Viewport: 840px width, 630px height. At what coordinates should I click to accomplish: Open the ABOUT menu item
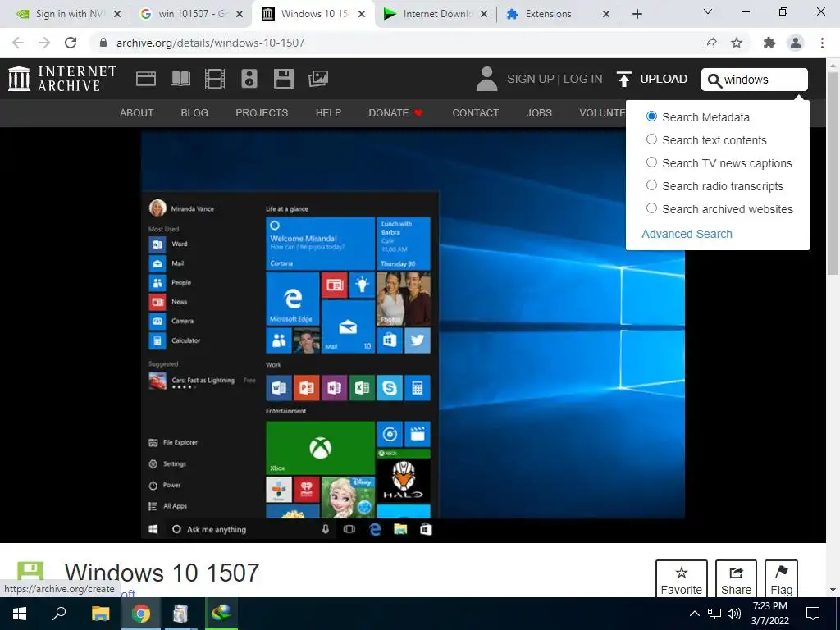pyautogui.click(x=137, y=113)
